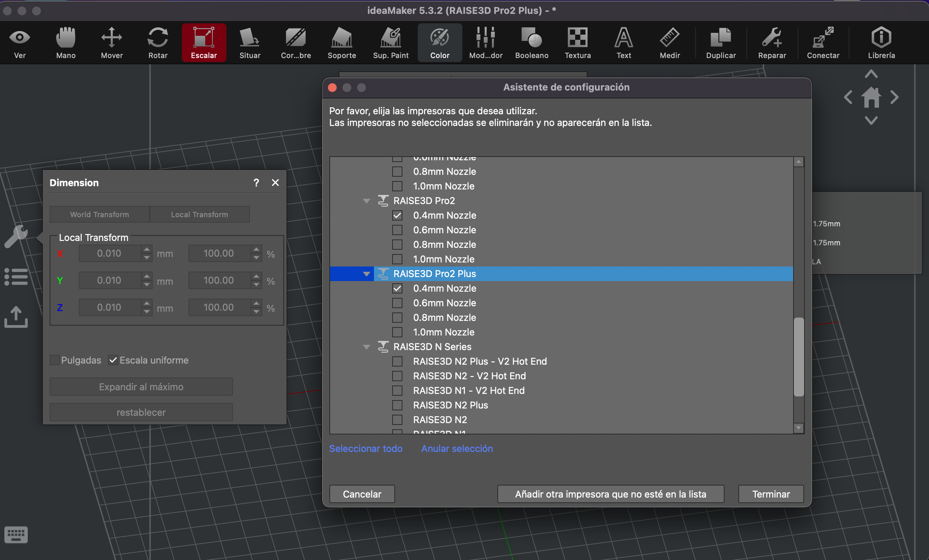Collapse the RAISE3D Pro2 group arrow
The height and width of the screenshot is (560, 929).
point(366,201)
